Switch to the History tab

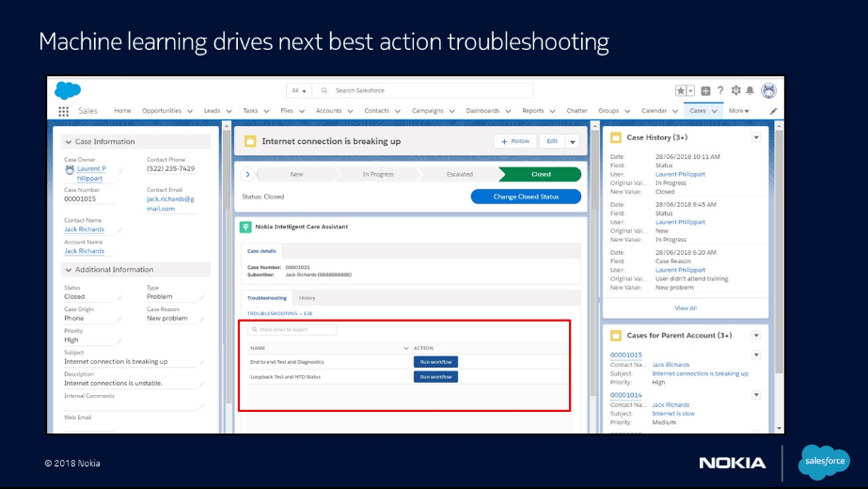pyautogui.click(x=307, y=298)
